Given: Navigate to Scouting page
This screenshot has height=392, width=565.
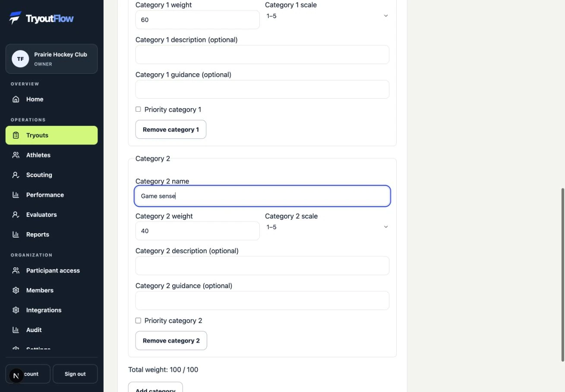Looking at the screenshot, I should pos(51,175).
